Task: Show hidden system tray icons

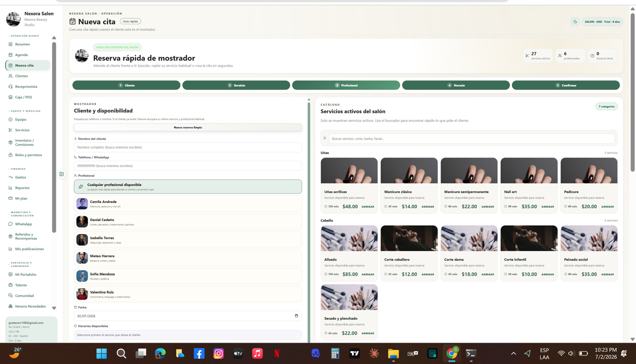Action: pyautogui.click(x=513, y=354)
